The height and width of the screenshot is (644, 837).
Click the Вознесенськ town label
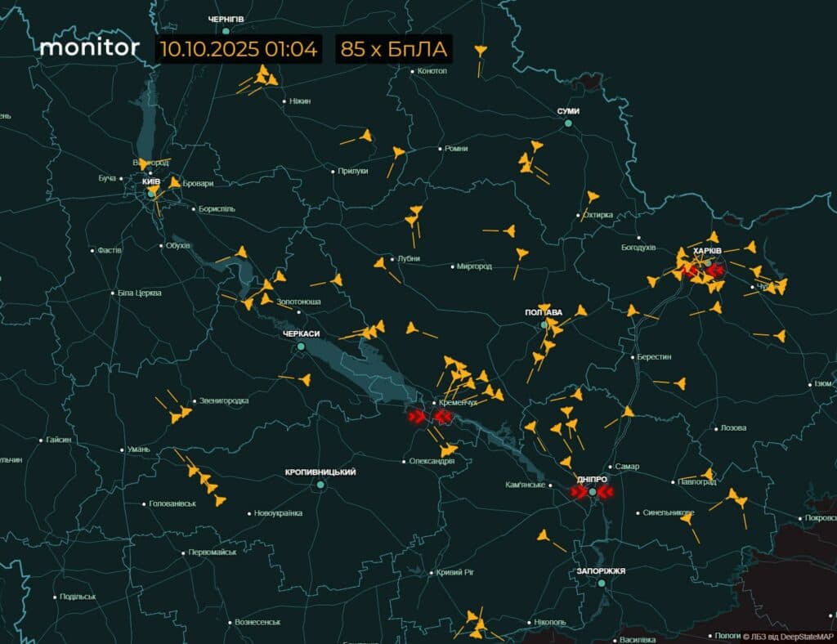click(257, 622)
